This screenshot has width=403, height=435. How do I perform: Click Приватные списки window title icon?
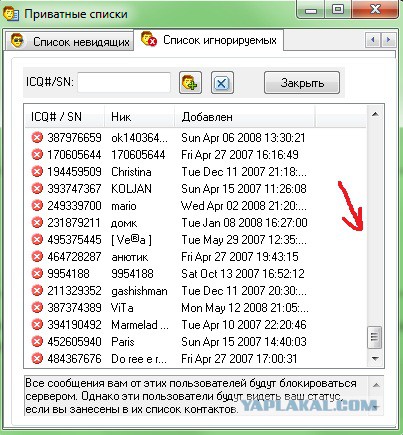pos(10,14)
